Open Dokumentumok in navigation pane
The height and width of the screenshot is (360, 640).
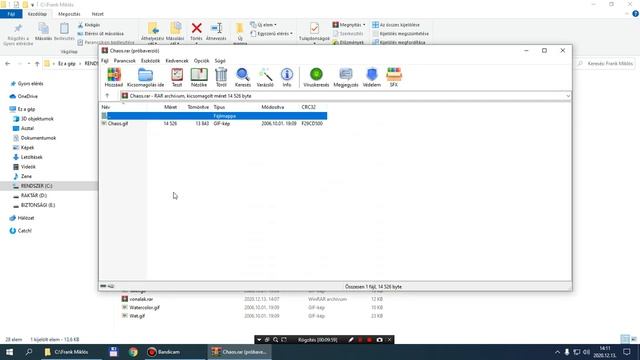coord(38,138)
